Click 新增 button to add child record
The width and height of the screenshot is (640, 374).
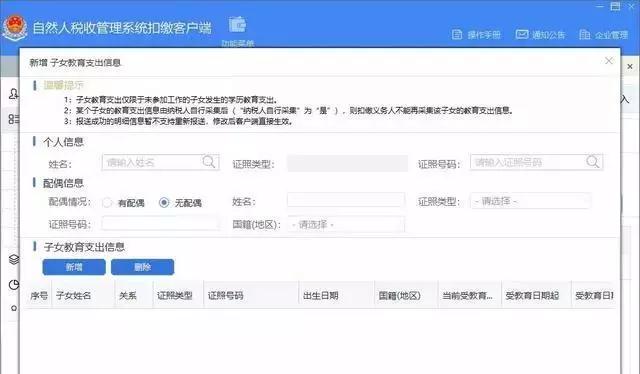coord(74,267)
